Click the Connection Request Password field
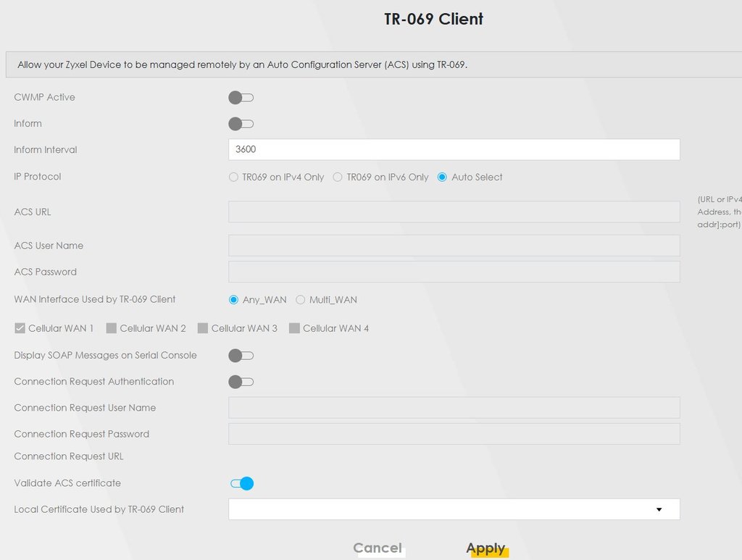Viewport: 742px width, 560px height. 454,434
